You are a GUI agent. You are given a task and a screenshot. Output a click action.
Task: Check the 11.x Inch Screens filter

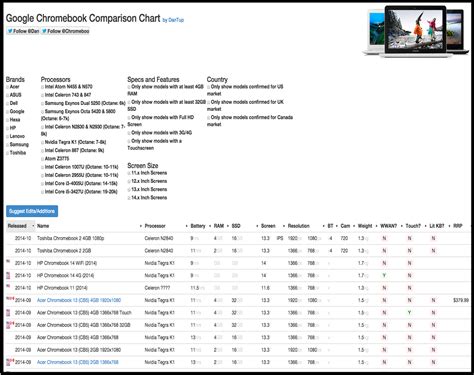click(129, 173)
